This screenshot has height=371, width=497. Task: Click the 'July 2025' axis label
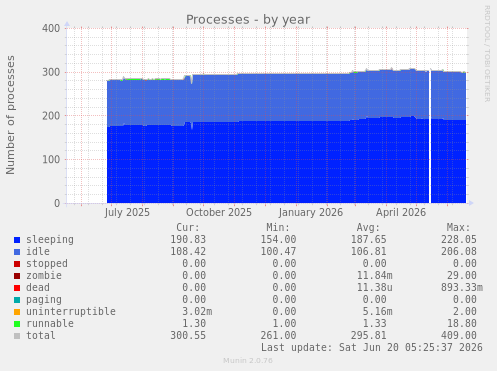127,212
